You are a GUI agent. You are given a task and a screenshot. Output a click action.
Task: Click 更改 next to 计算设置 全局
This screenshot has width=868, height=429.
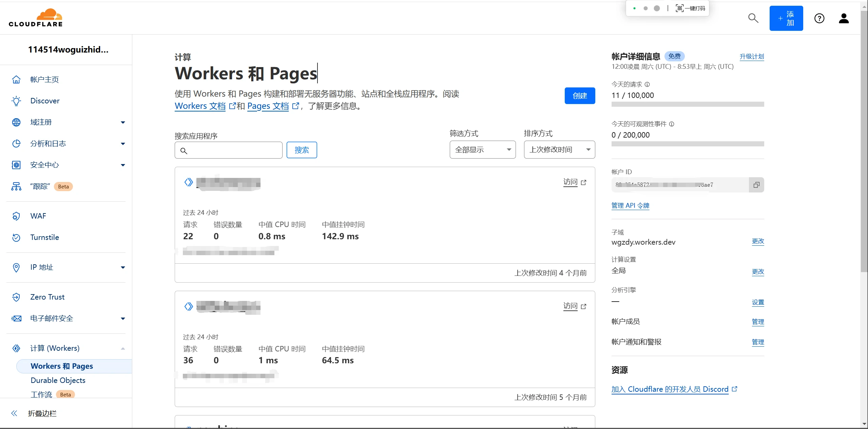[758, 272]
